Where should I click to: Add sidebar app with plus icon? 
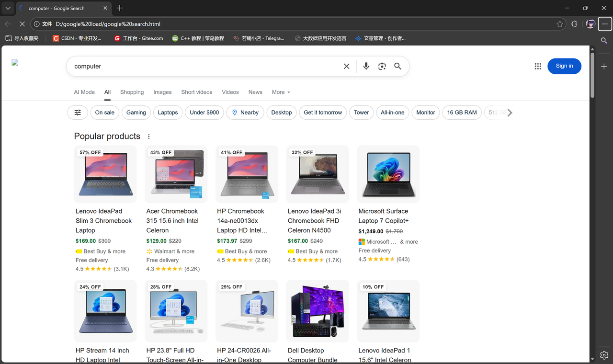tap(604, 67)
